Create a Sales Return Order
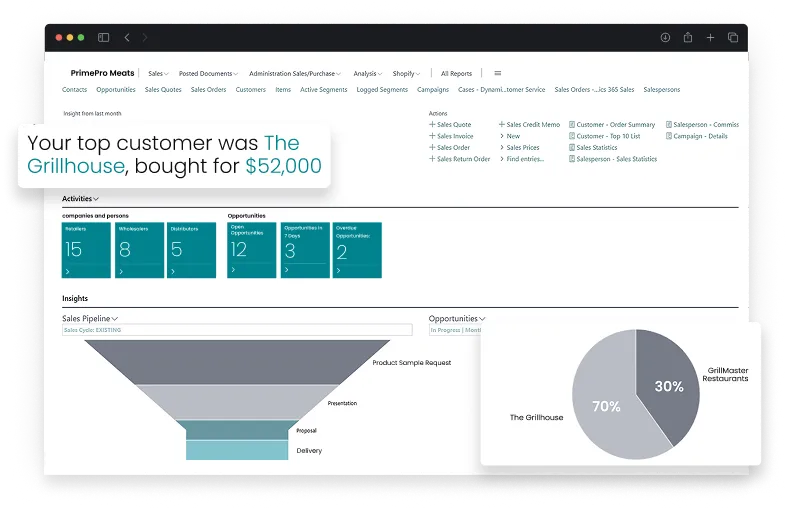The image size is (792, 508). pyautogui.click(x=460, y=159)
